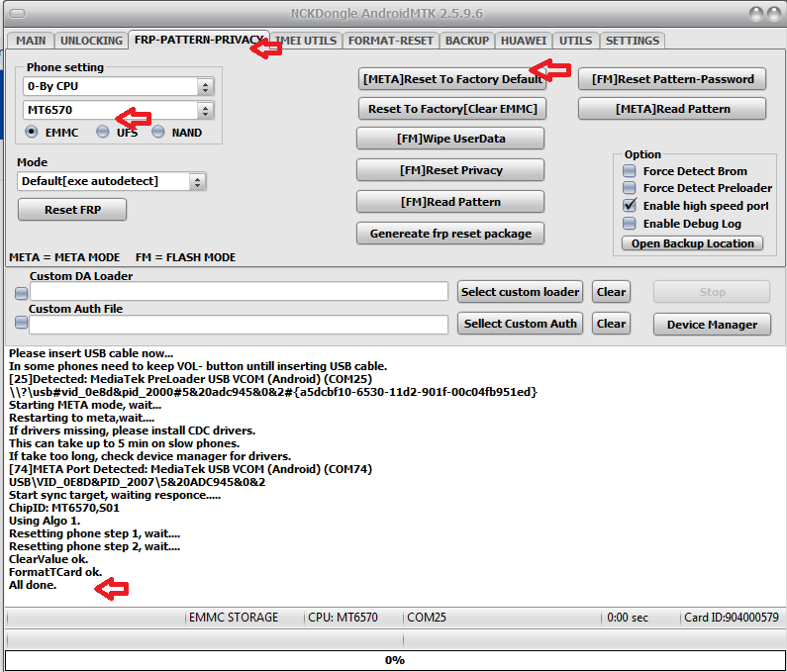Viewport: 787px width, 672px height.
Task: Click Select custom loader button
Action: (x=520, y=292)
